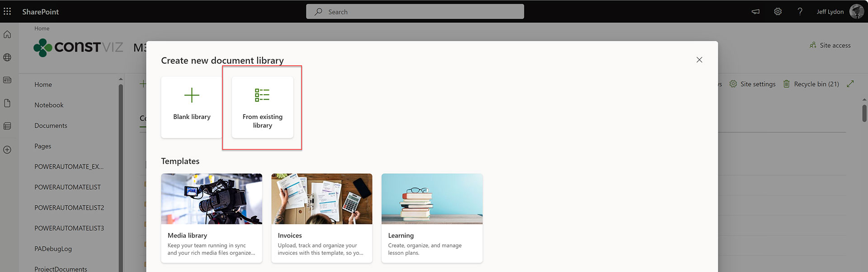Open the globe My sites icon
The height and width of the screenshot is (272, 868).
tap(7, 57)
